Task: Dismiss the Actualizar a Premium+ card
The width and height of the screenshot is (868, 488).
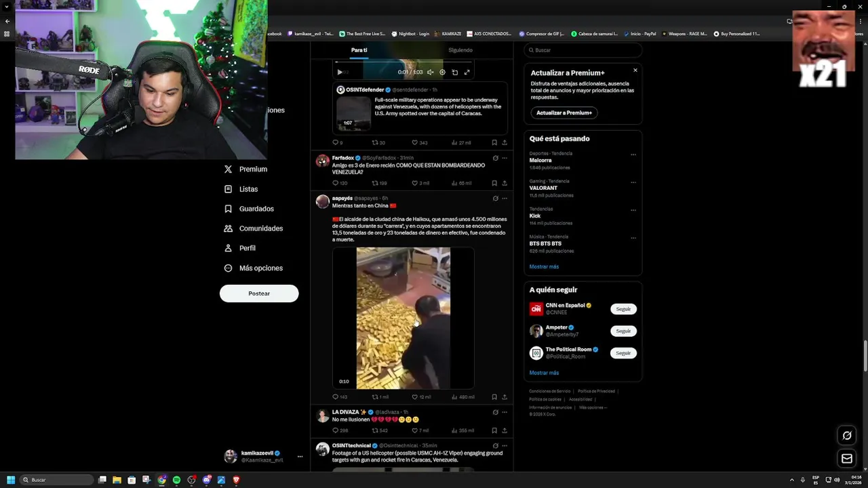Action: coord(635,70)
